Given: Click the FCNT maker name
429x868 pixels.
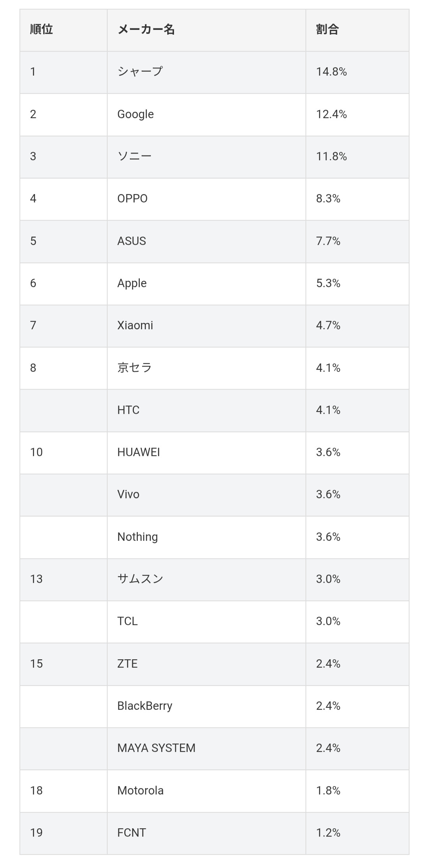Looking at the screenshot, I should (131, 833).
